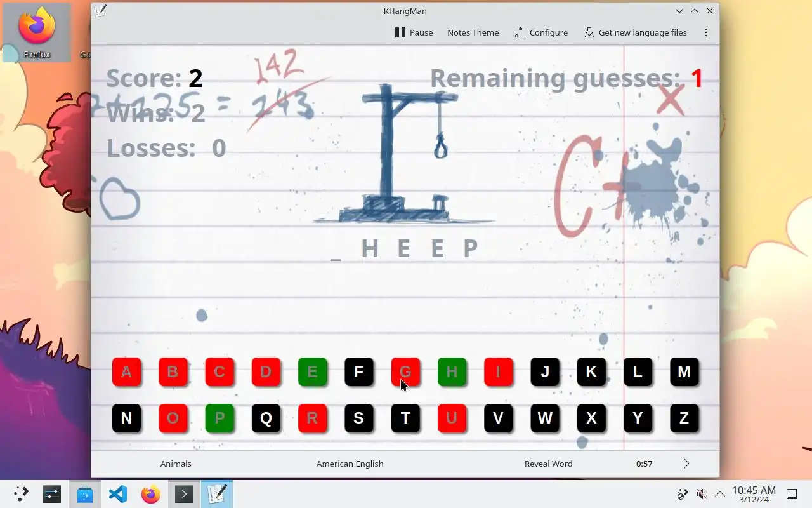Guess the letter T

coord(405,418)
